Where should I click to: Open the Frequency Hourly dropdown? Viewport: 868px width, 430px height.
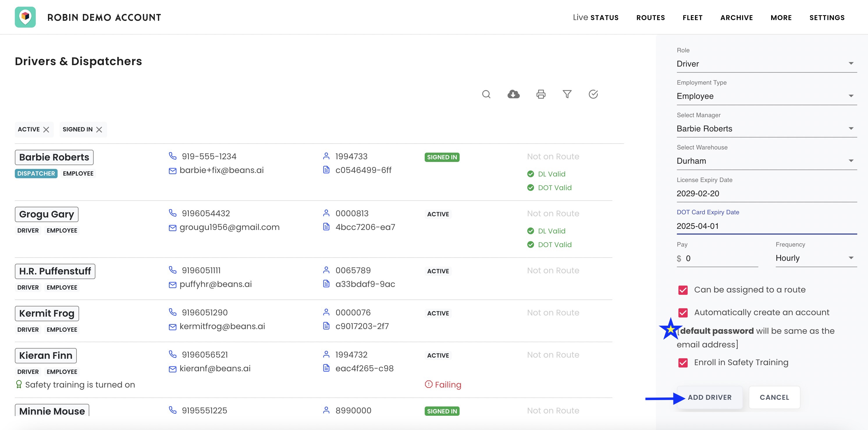click(816, 258)
